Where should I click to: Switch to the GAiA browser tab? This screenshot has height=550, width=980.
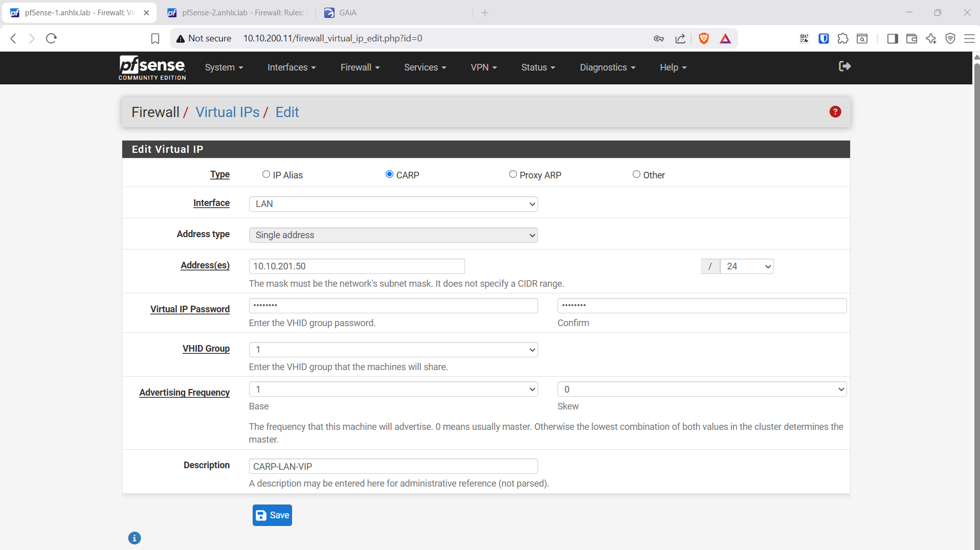(394, 13)
